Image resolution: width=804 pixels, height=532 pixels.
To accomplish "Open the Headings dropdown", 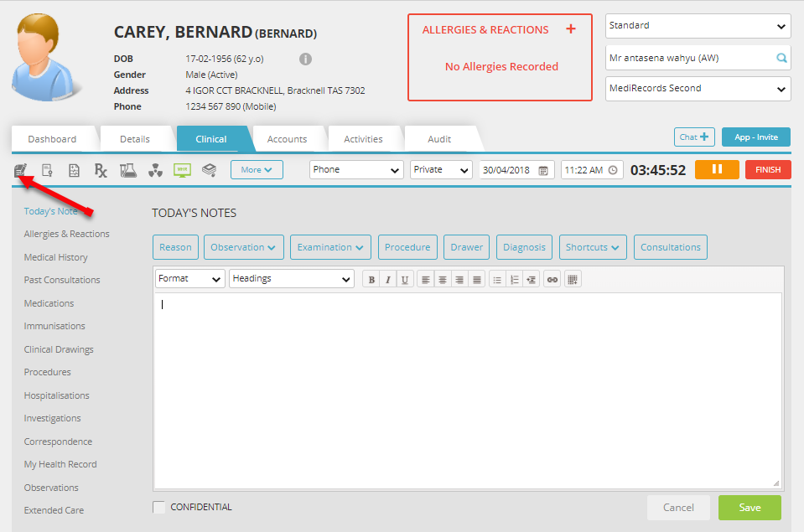I will [x=291, y=279].
